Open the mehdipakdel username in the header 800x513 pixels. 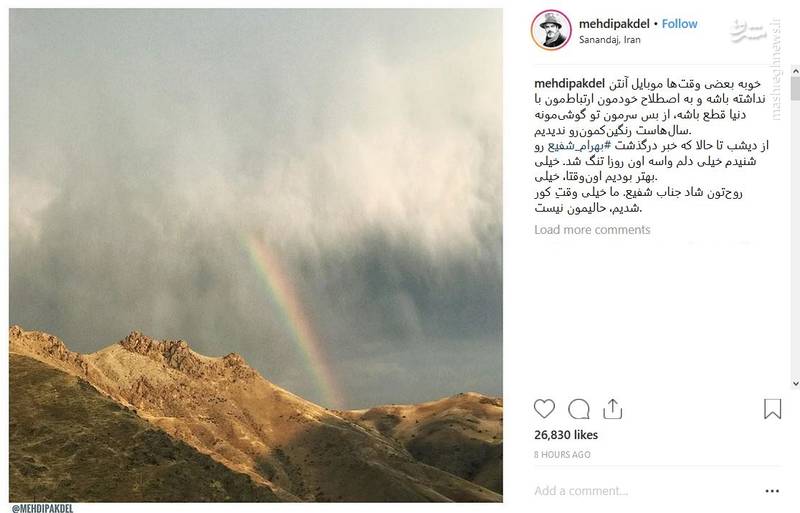coord(614,23)
